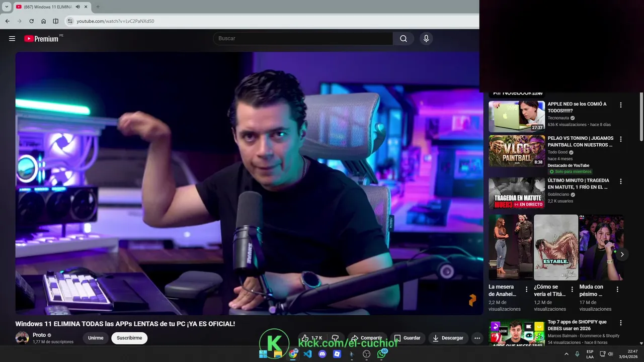The image size is (644, 362).
Task: Open the Tecnonauta channel link
Action: [x=557, y=118]
